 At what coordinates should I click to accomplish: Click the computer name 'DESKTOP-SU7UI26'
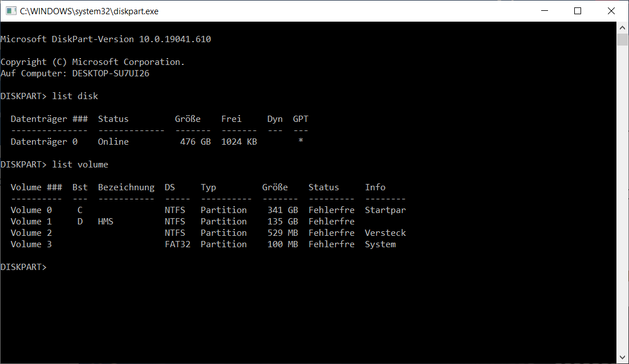tap(111, 73)
